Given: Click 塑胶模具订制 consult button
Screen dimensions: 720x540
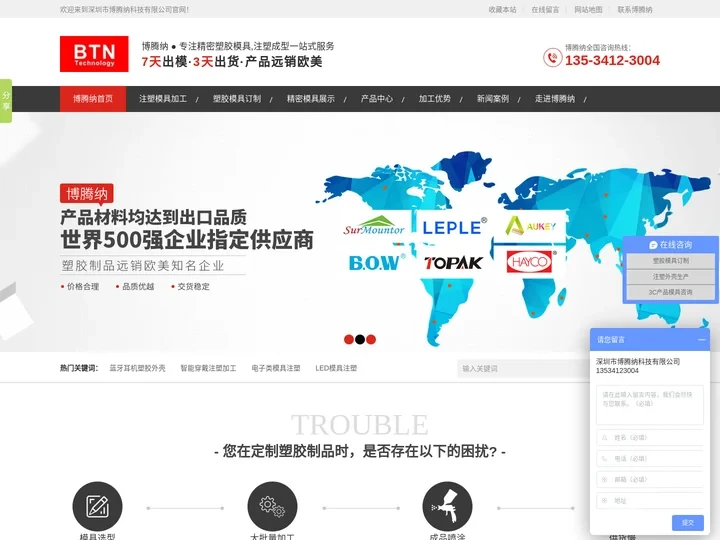Looking at the screenshot, I should click(671, 261).
